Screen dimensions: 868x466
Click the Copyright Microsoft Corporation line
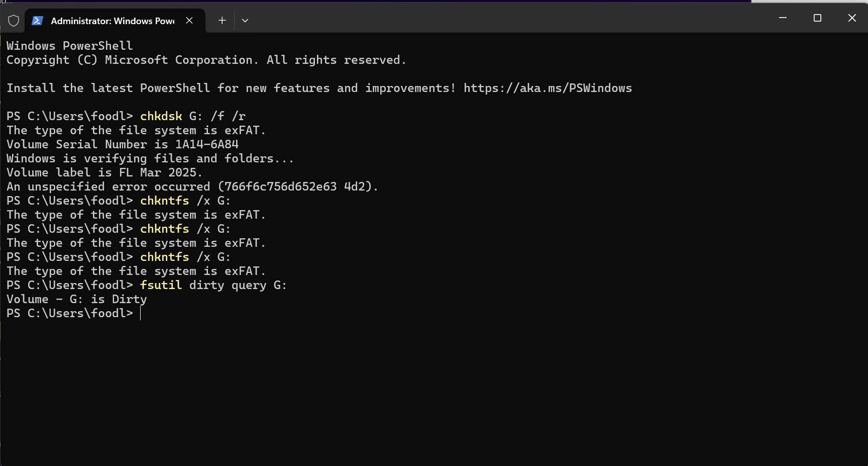206,60
